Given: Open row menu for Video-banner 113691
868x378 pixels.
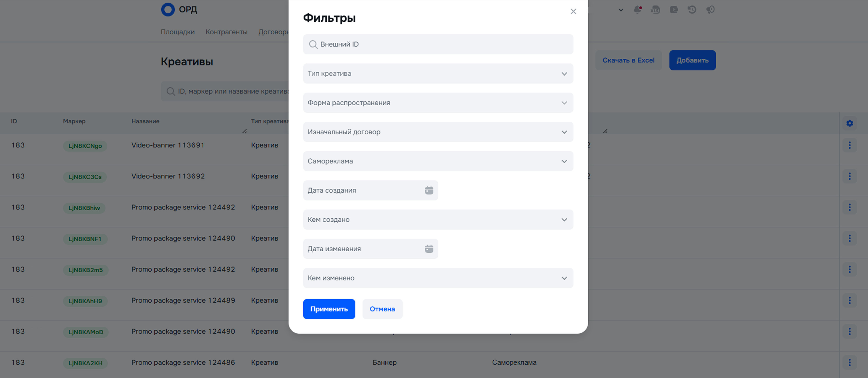Looking at the screenshot, I should tap(850, 145).
